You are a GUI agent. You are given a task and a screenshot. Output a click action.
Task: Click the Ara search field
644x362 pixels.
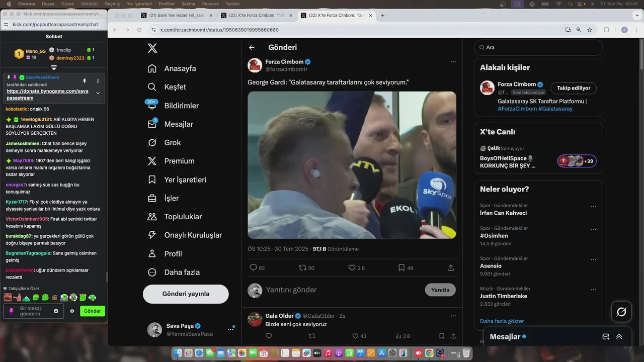538,47
